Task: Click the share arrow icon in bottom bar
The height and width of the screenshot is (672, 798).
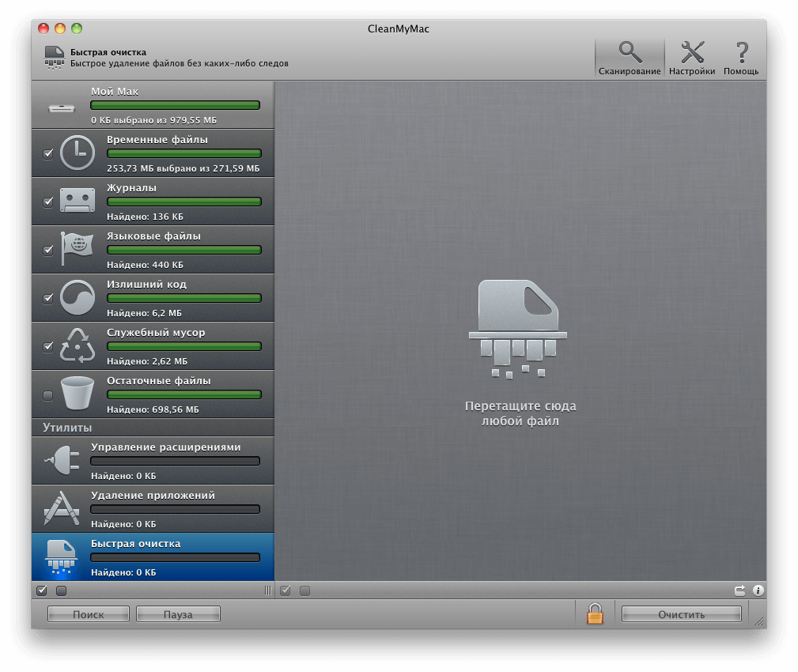Action: coord(739,591)
